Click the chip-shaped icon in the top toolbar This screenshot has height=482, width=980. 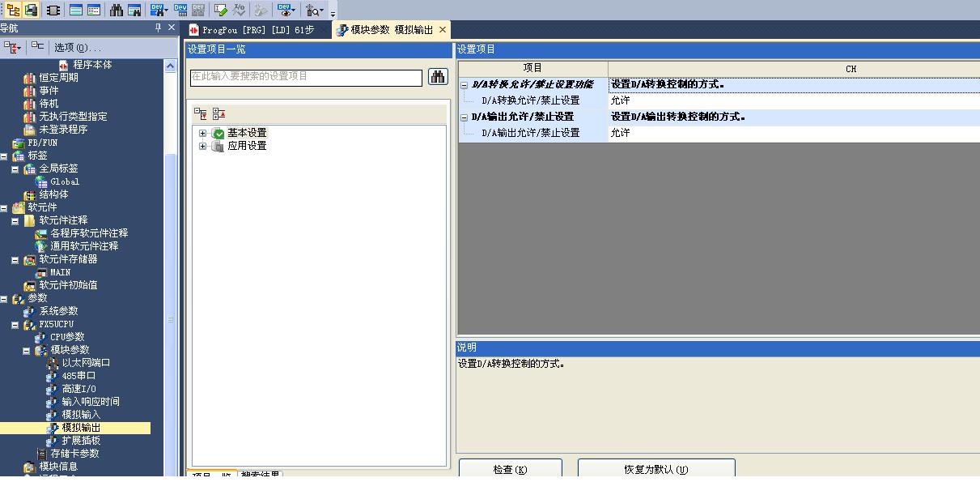pos(53,10)
